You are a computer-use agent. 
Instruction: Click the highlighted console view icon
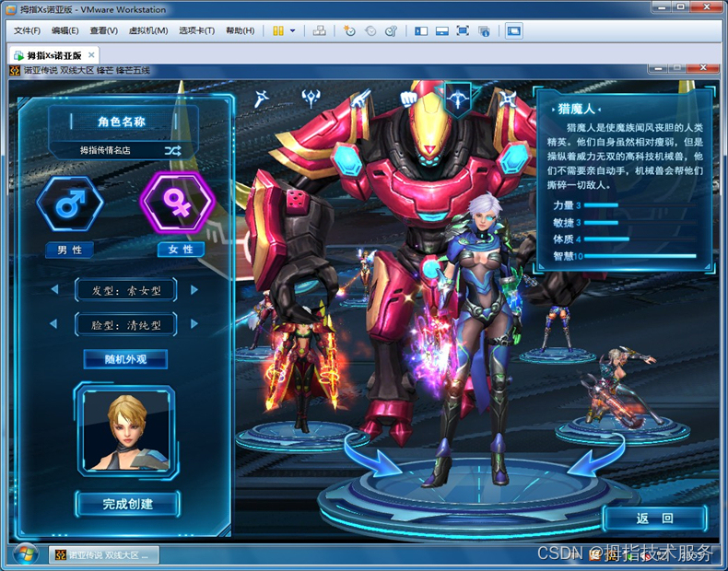click(x=514, y=31)
